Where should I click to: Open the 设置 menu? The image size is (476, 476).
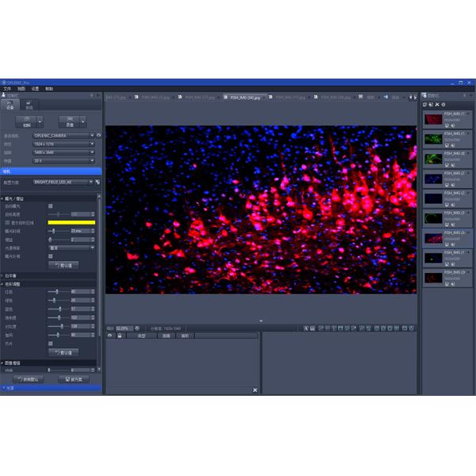[x=35, y=89]
